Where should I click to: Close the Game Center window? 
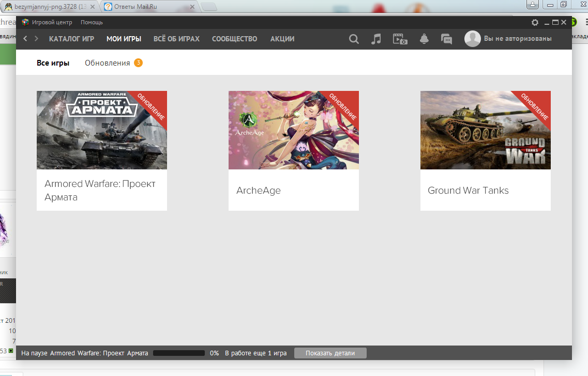coord(564,23)
